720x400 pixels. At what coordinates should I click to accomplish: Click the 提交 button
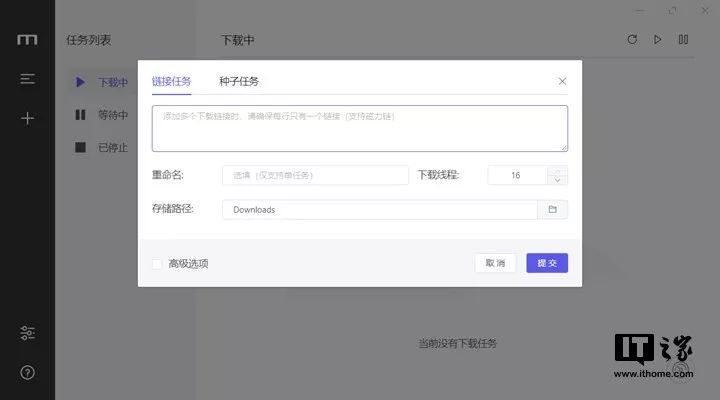pyautogui.click(x=547, y=263)
